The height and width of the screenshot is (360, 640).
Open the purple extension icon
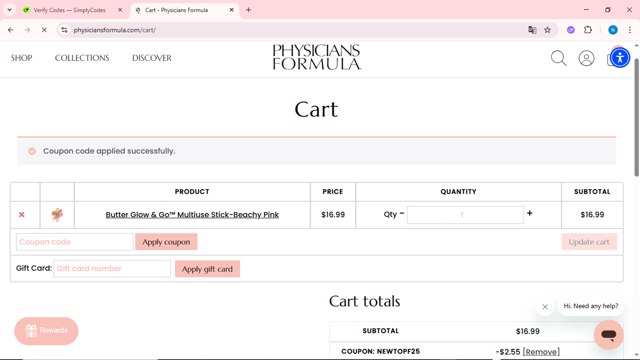(571, 30)
